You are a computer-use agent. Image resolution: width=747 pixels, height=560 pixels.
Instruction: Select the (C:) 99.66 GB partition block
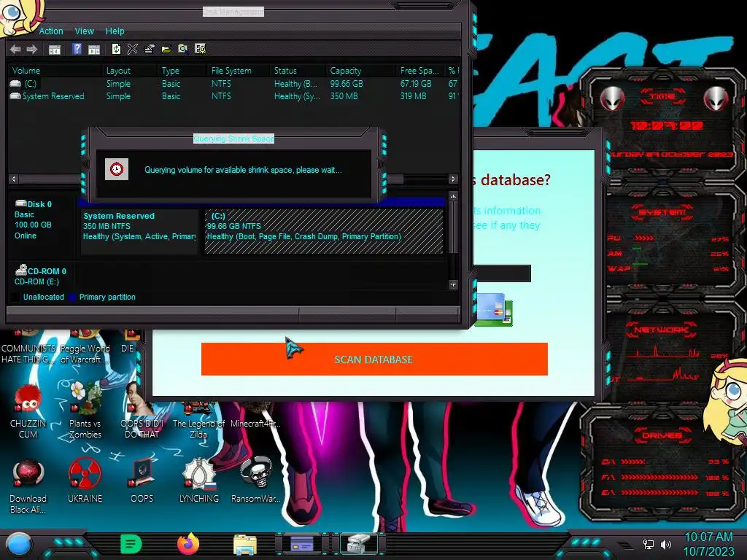tap(323, 231)
